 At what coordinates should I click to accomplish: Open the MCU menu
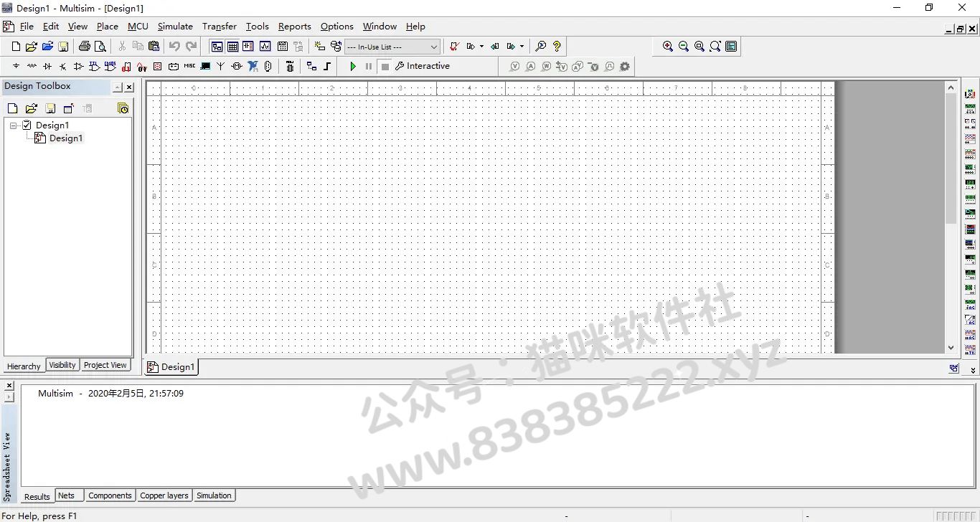click(138, 27)
